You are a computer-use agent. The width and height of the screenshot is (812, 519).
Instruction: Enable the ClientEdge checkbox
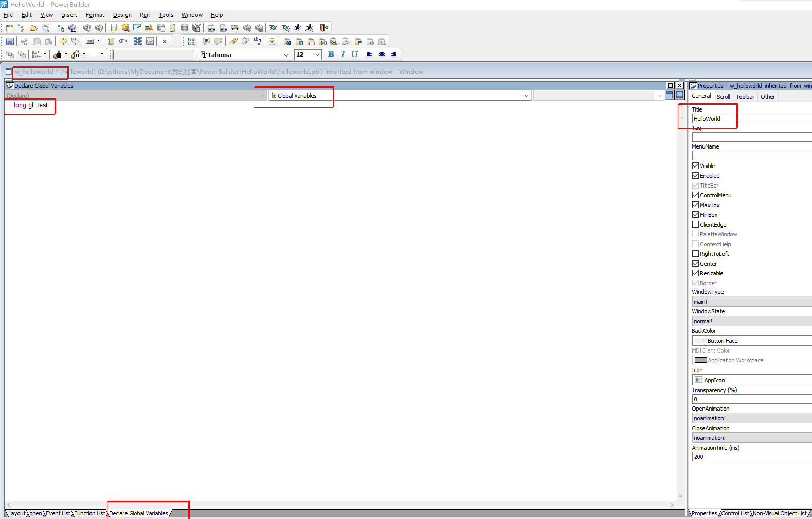[695, 225]
